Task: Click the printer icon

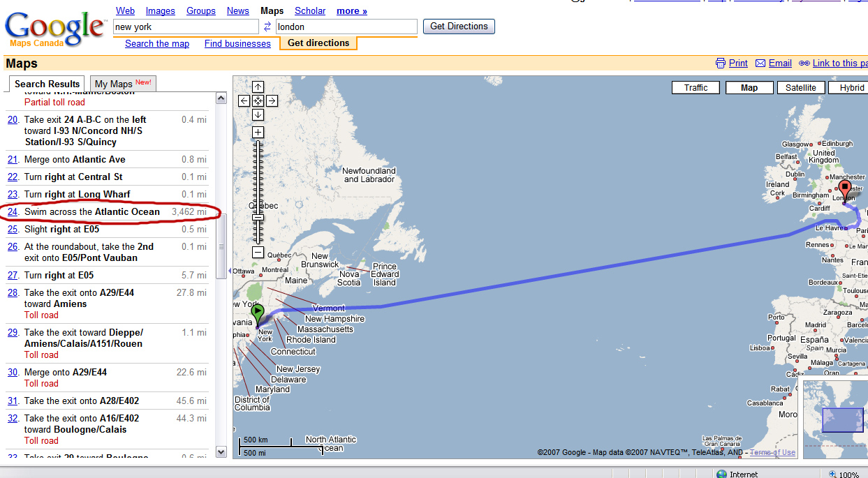Action: 721,64
